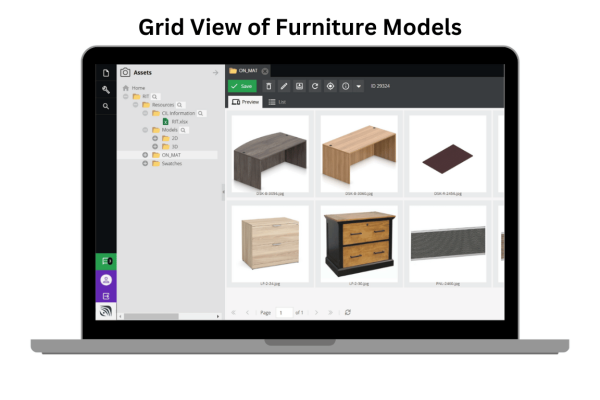Close the ON_MAT tab
Viewport: 600px width, 400px height.
point(265,71)
